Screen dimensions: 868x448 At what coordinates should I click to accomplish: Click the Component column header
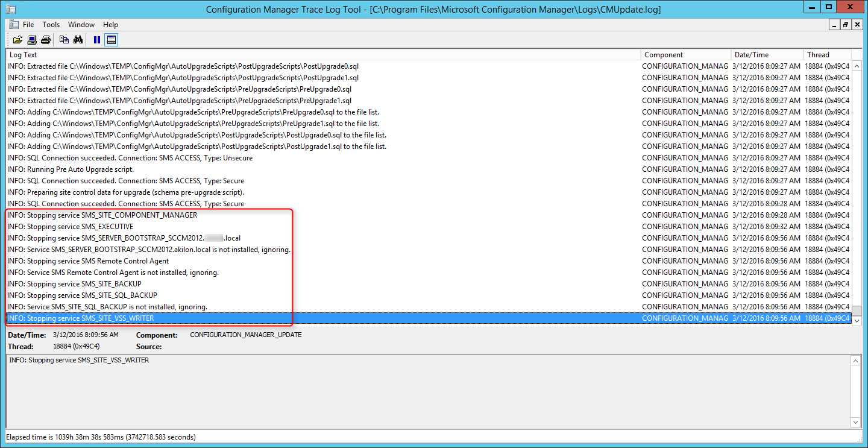tap(686, 55)
